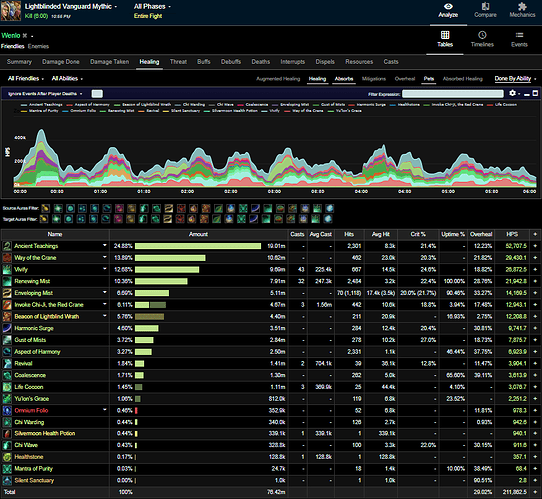Open the Analyze eye icon view
The height and width of the screenshot is (499, 542).
[x=448, y=7]
